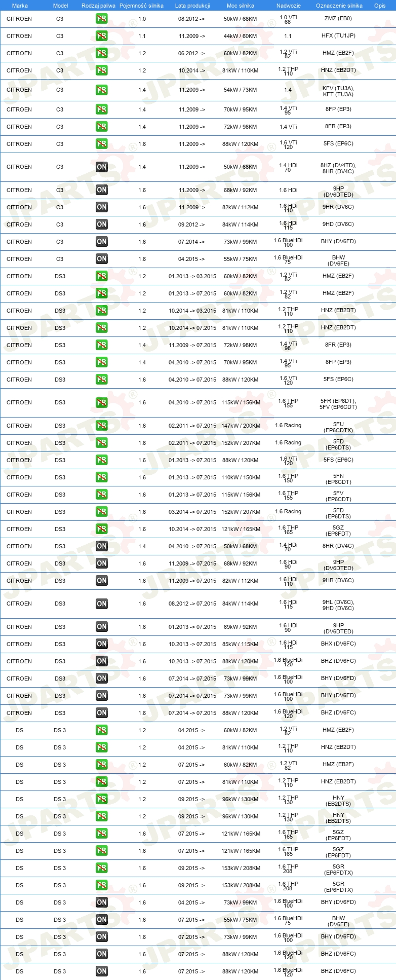Click the Marka column header
Screen dimensions: 396x980
pos(20,6)
